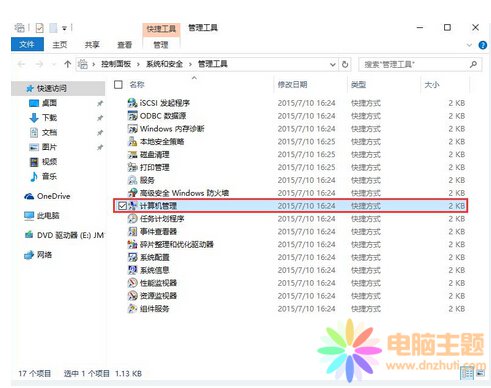Viewport: 491px width, 388px height.
Task: Select the 系统信息 icon
Action: point(132,270)
